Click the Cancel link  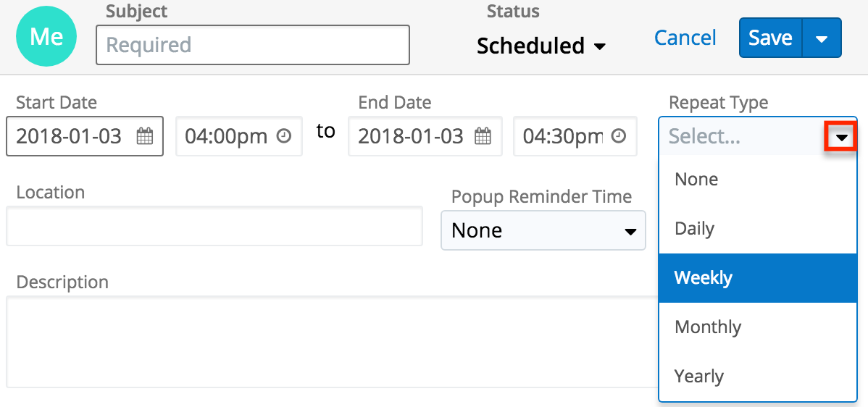[685, 38]
